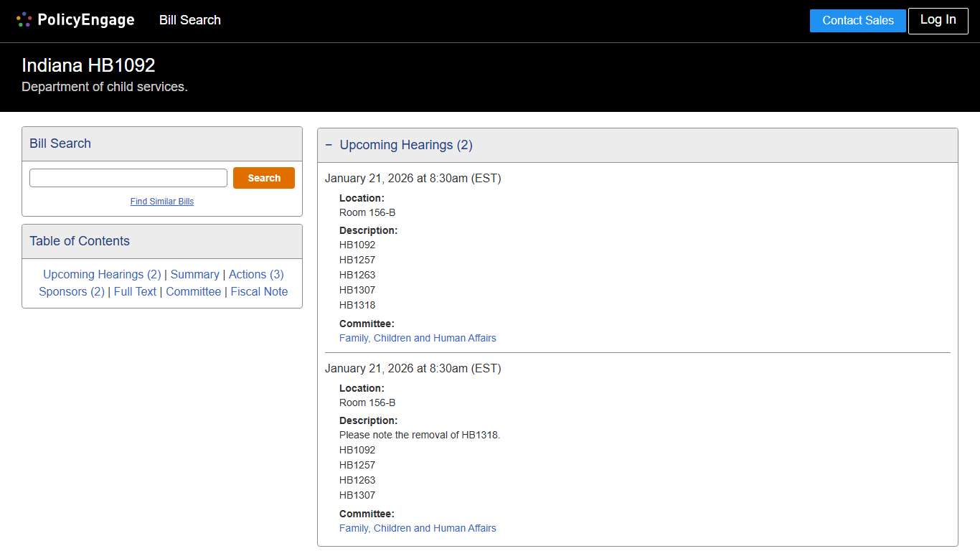
Task: Jump to Upcoming Hearings (2) in contents
Action: tap(102, 274)
